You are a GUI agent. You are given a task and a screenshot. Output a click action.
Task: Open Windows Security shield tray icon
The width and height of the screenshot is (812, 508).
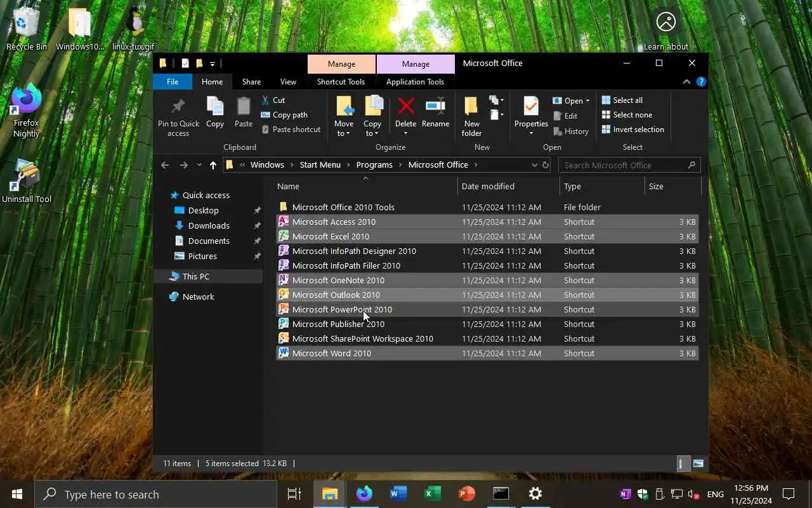point(643,494)
